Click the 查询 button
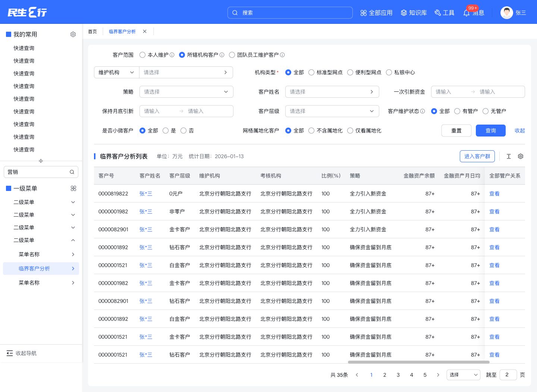The width and height of the screenshot is (537, 392). [491, 131]
